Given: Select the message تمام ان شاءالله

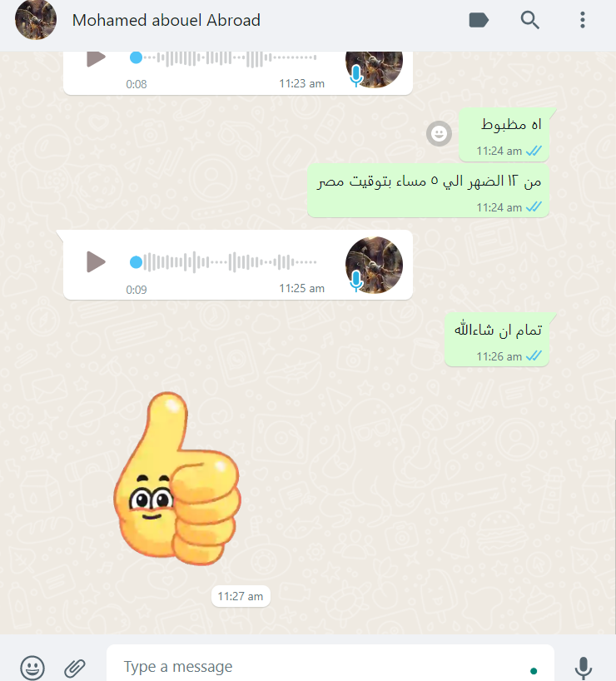Looking at the screenshot, I should click(496, 339).
